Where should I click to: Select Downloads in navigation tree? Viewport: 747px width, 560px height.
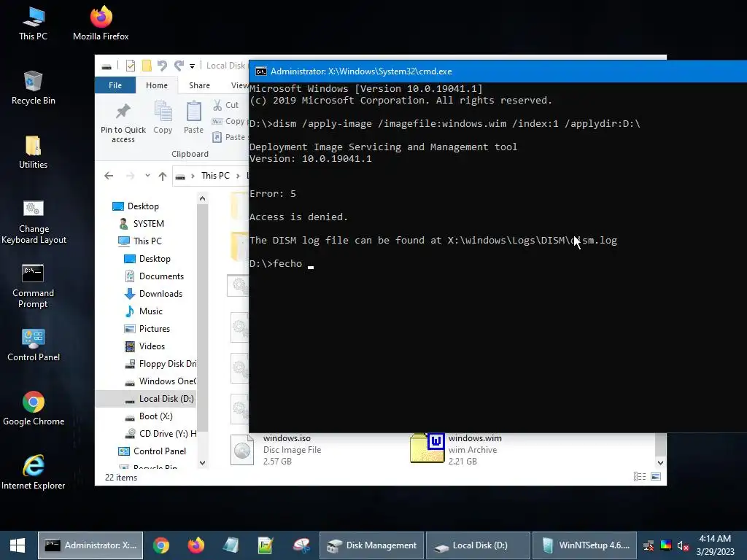pos(153,294)
